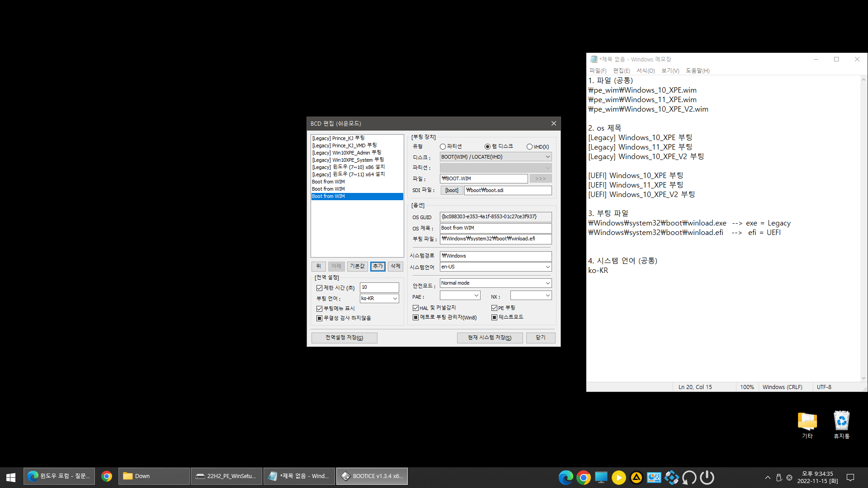Viewport: 868px width, 488px height.
Task: Click the safely remove USB tray icon
Action: pos(778,478)
